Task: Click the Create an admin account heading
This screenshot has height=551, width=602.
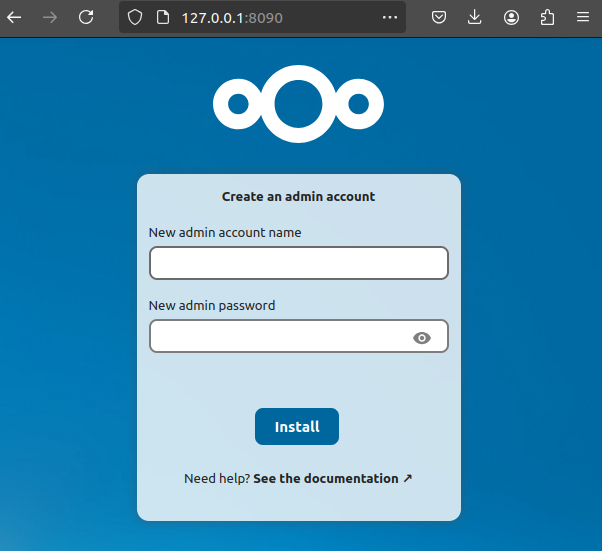Action: pyautogui.click(x=298, y=197)
